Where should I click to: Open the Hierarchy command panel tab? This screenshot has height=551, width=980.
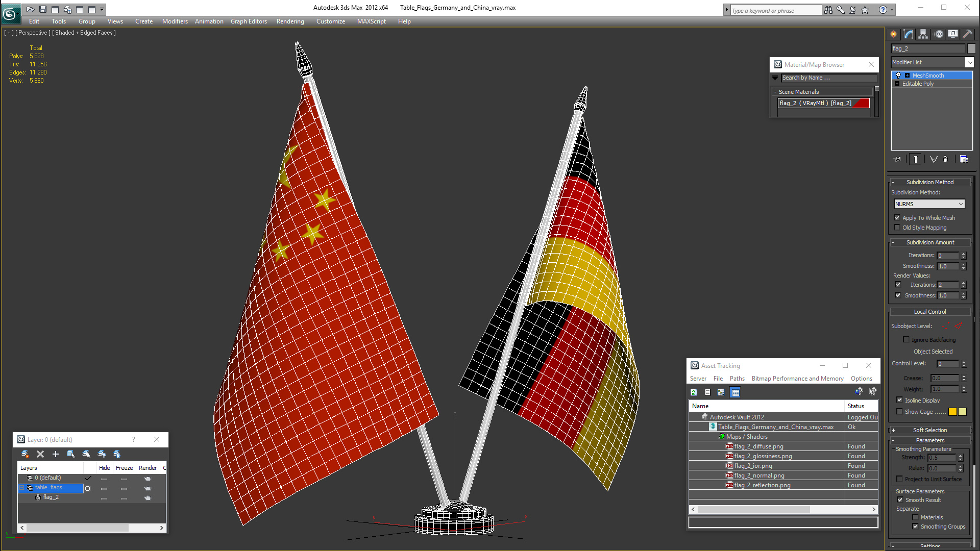(x=923, y=34)
